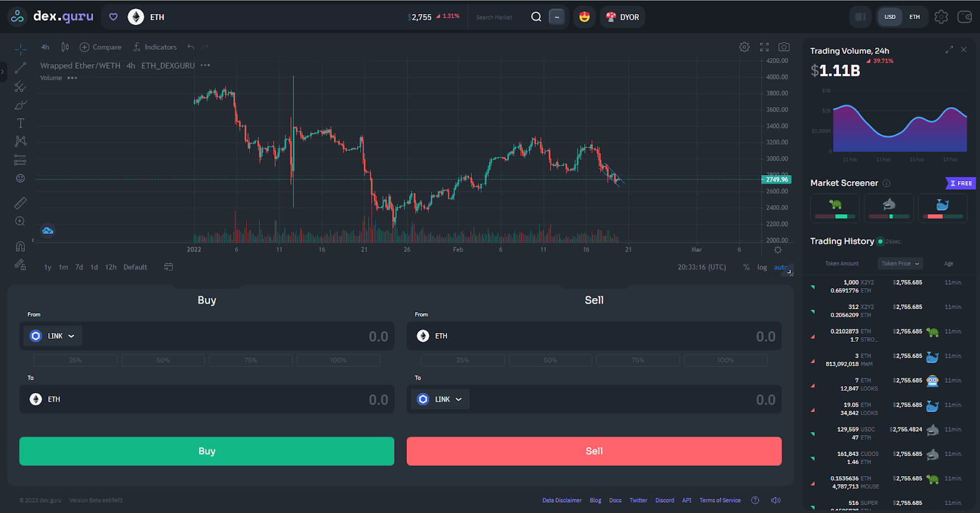The height and width of the screenshot is (513, 980).
Task: Open the Indicators menu
Action: click(155, 47)
